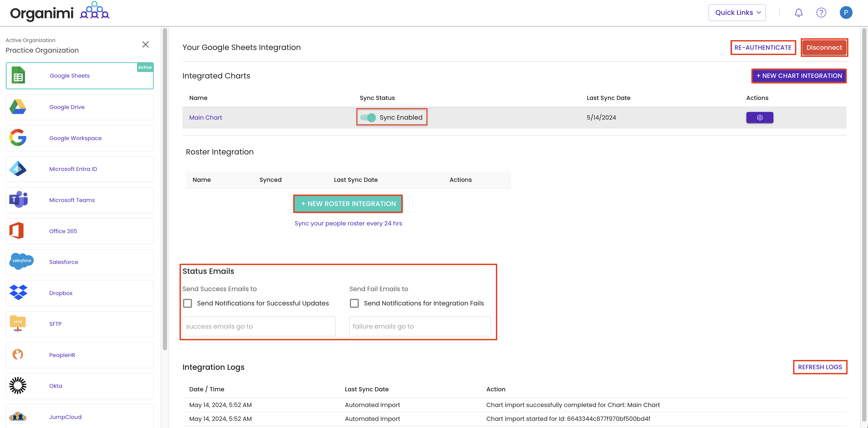Click the help question mark icon
This screenshot has width=868, height=428.
821,12
